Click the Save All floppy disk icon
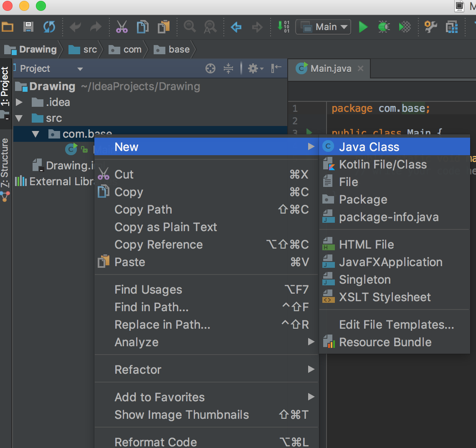This screenshot has width=476, height=448. click(x=28, y=27)
